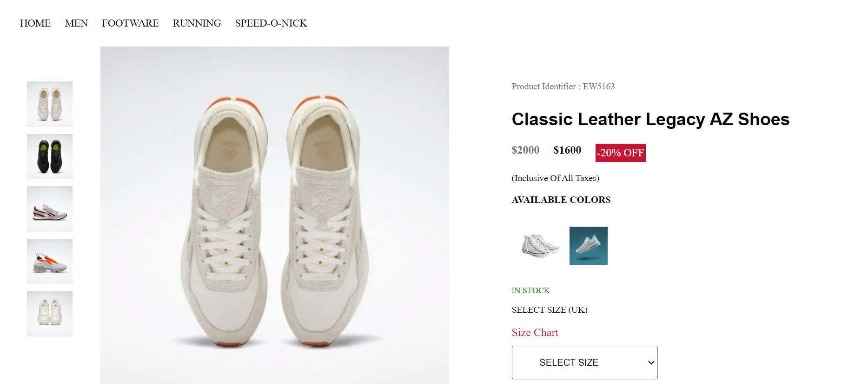Click the Product Identifier EW5163 text
The image size is (868, 384).
563,86
